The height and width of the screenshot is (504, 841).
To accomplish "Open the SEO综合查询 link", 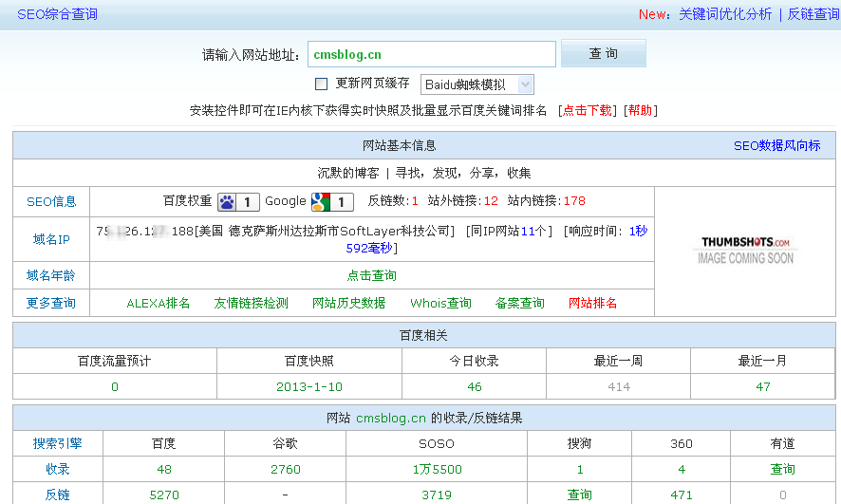I will (x=57, y=14).
